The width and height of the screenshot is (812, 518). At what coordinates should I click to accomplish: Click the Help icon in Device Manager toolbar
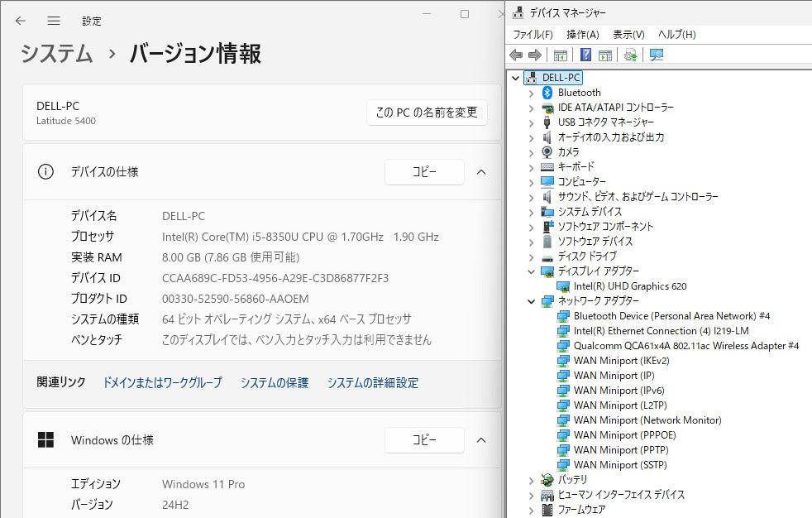(585, 55)
